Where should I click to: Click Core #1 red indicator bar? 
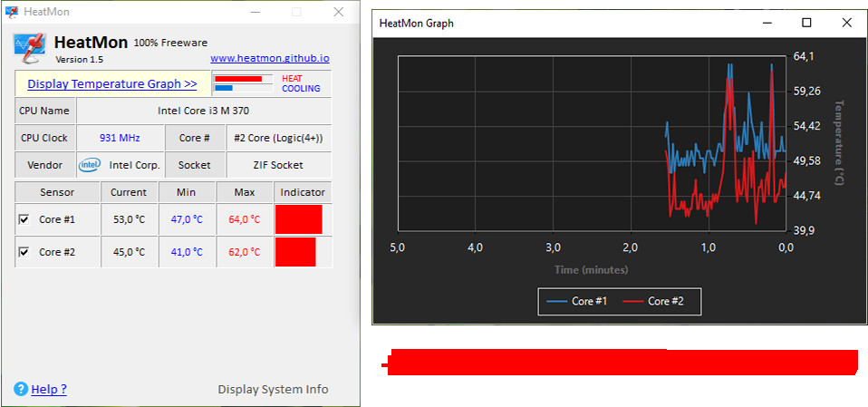(x=298, y=219)
